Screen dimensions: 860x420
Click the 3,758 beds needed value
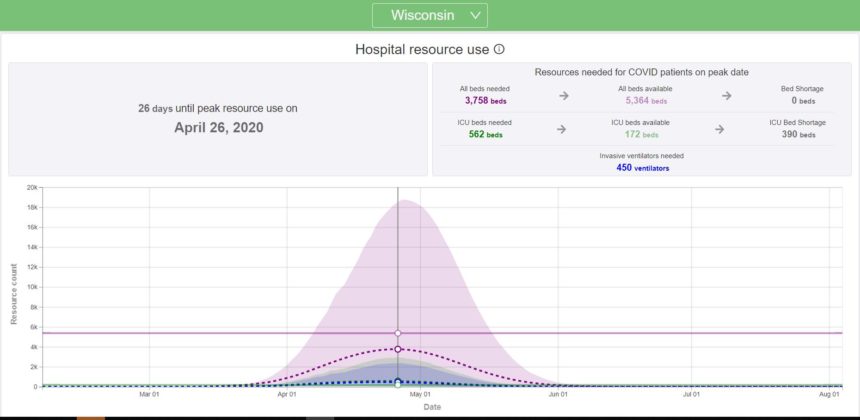pos(484,101)
